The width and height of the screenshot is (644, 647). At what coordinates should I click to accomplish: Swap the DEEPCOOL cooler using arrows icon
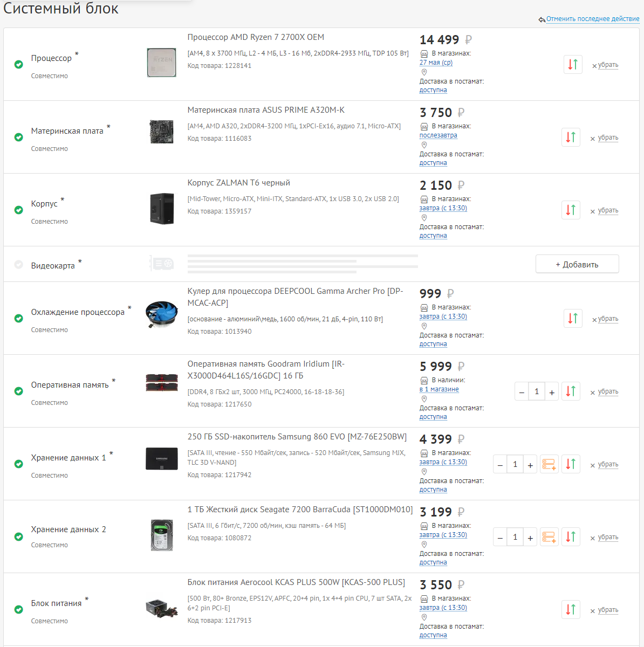[x=572, y=319]
